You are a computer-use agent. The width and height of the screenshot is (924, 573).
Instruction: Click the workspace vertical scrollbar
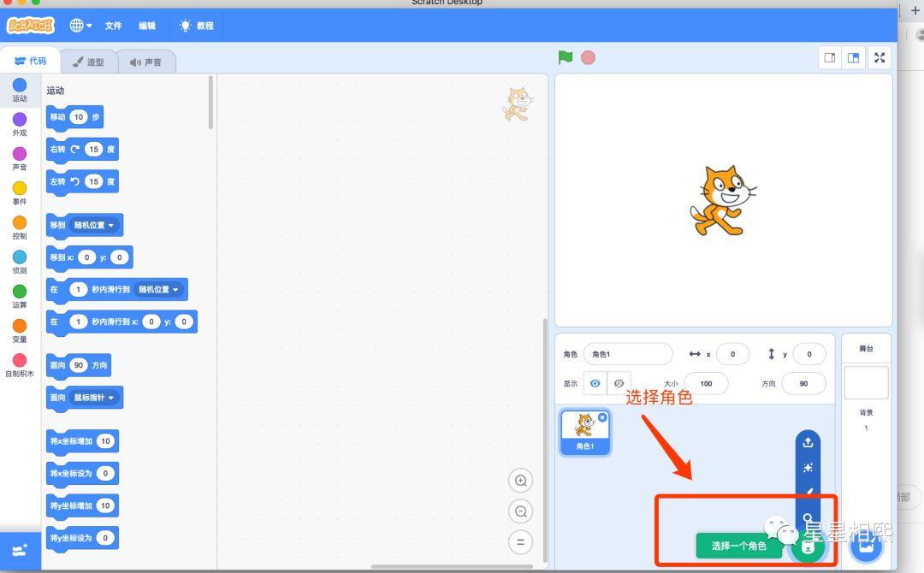[545, 440]
